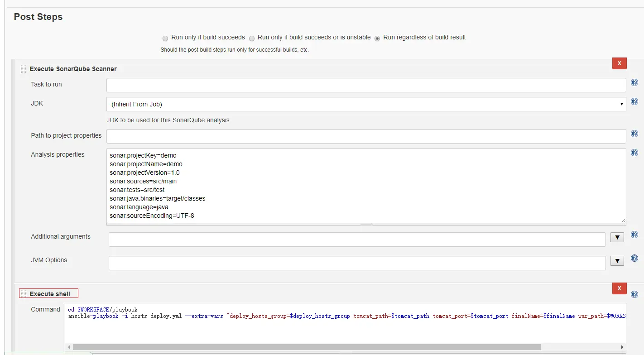Select Run only if build succeeds

click(x=165, y=38)
